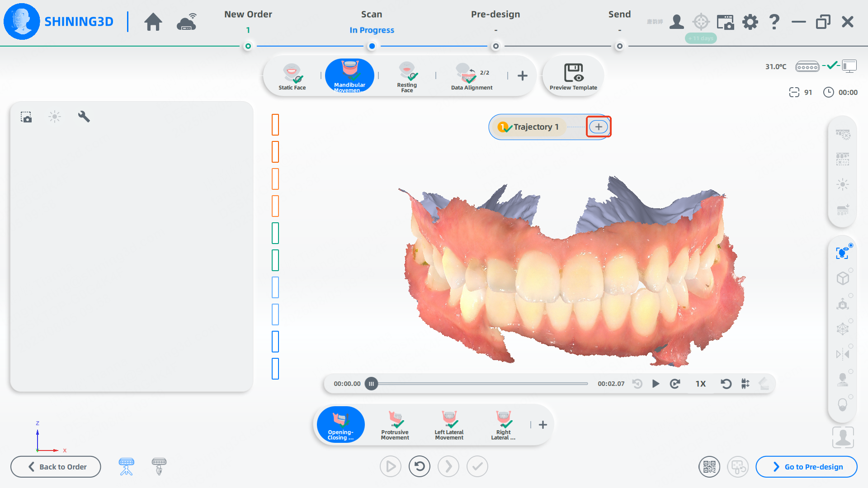
Task: Add a new movement type with plus
Action: (x=543, y=425)
